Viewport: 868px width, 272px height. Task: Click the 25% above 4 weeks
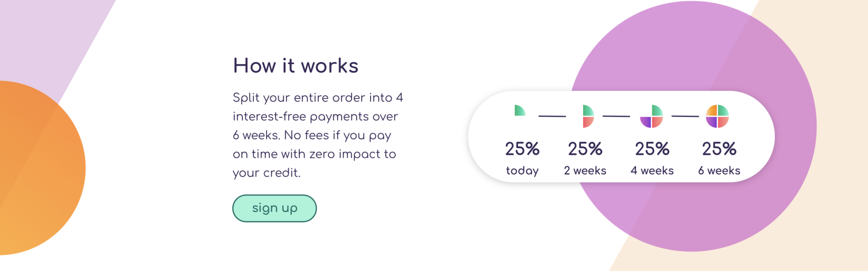pos(652,149)
